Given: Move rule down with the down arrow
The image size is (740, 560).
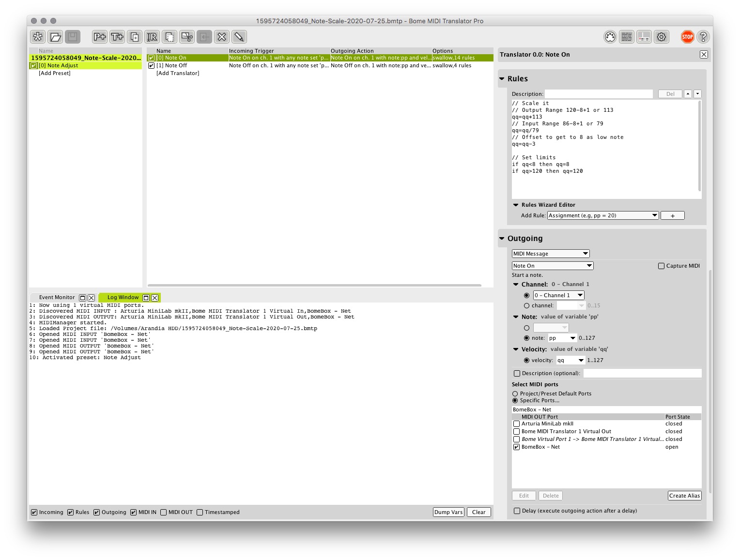Looking at the screenshot, I should click(x=697, y=94).
